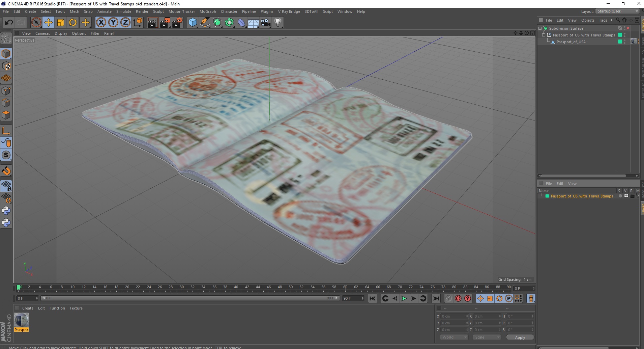Open the deformer objects icon
Image resolution: width=644 pixels, height=349 pixels.
tap(241, 23)
